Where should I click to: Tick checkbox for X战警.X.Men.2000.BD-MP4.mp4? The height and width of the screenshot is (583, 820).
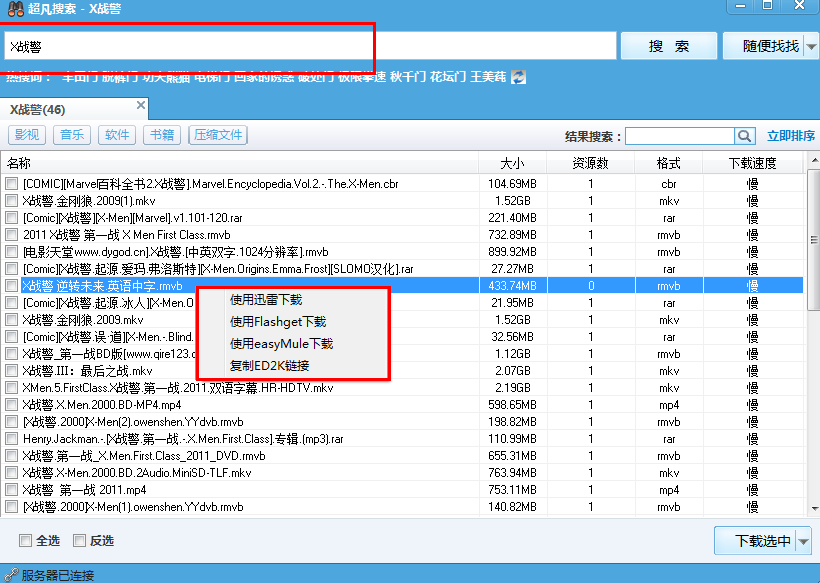click(12, 405)
